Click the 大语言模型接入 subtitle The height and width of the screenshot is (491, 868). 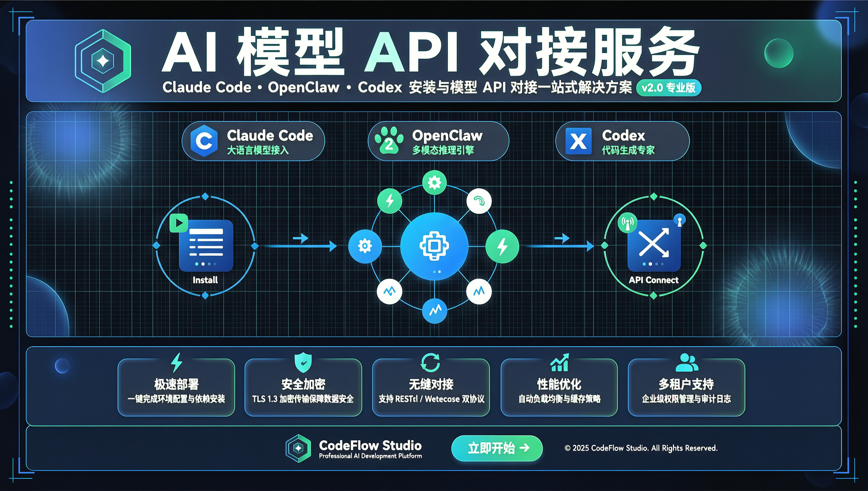click(258, 150)
